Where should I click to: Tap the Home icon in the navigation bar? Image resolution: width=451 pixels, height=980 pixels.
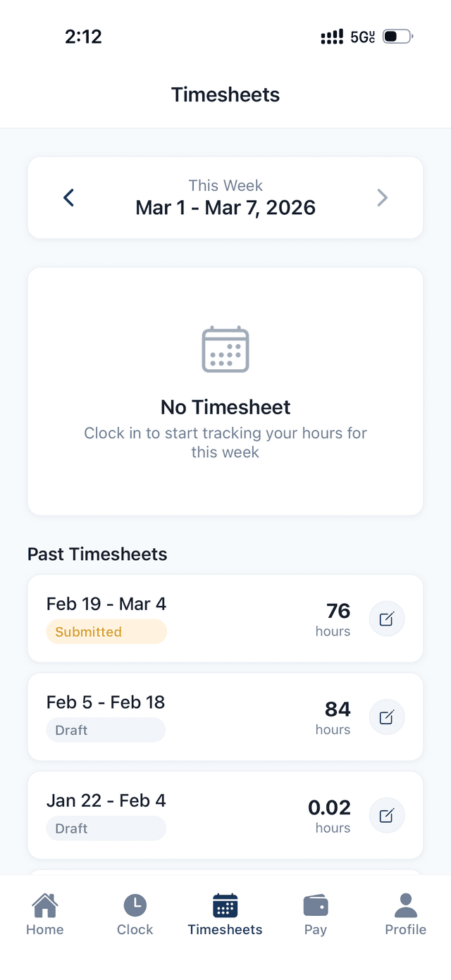tap(44, 902)
